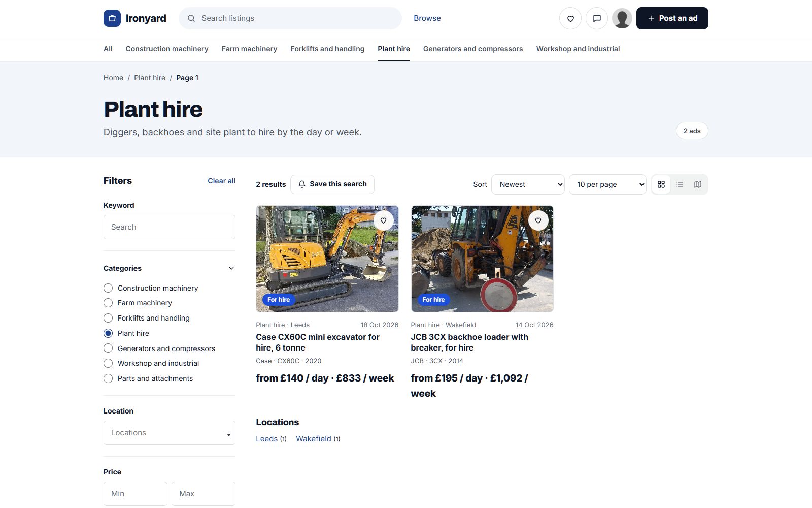This screenshot has height=508, width=812.
Task: Focus the Keyword search input
Action: point(170,227)
